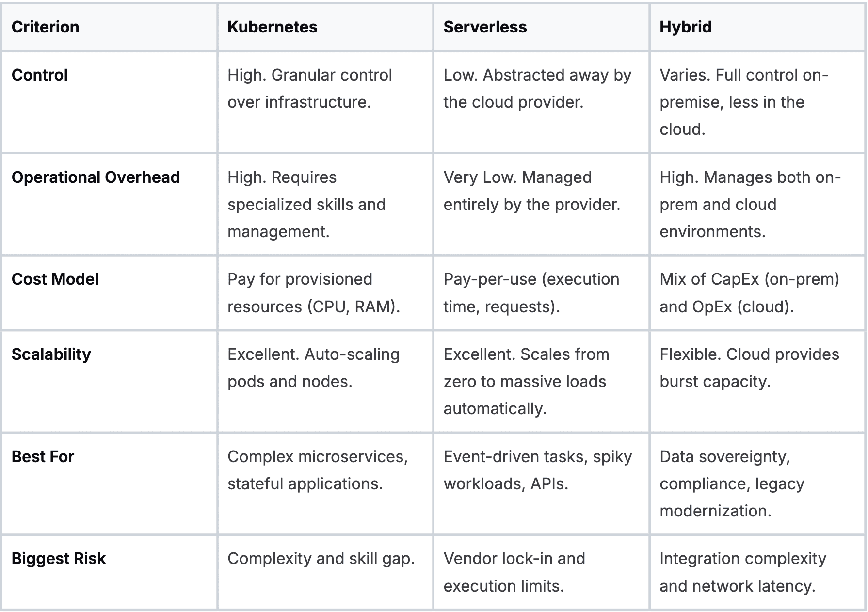Click the Cost Model row label
868x612 pixels.
click(x=55, y=279)
